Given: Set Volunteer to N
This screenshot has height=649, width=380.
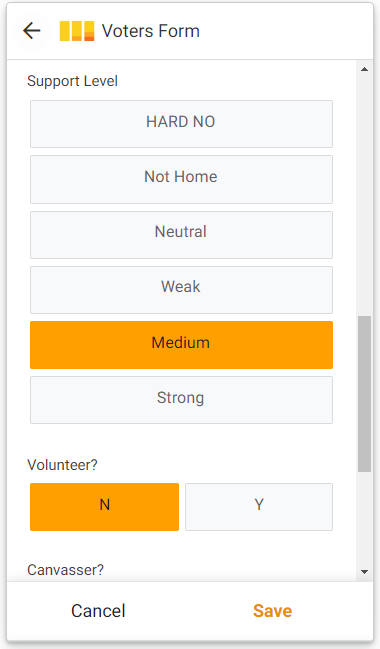Looking at the screenshot, I should [104, 507].
